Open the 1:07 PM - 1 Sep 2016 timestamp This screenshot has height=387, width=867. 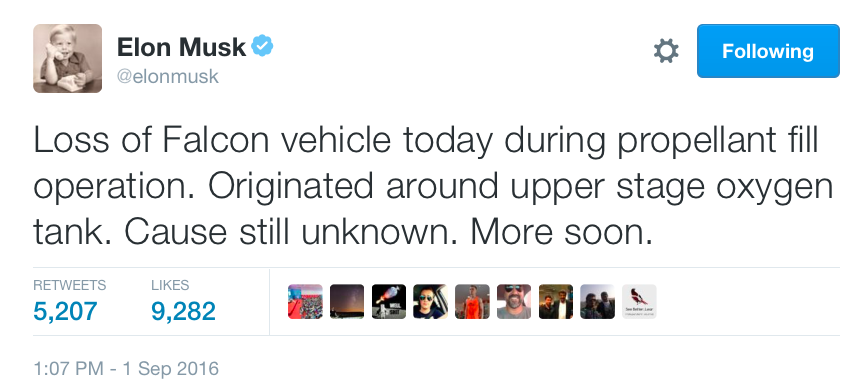126,368
